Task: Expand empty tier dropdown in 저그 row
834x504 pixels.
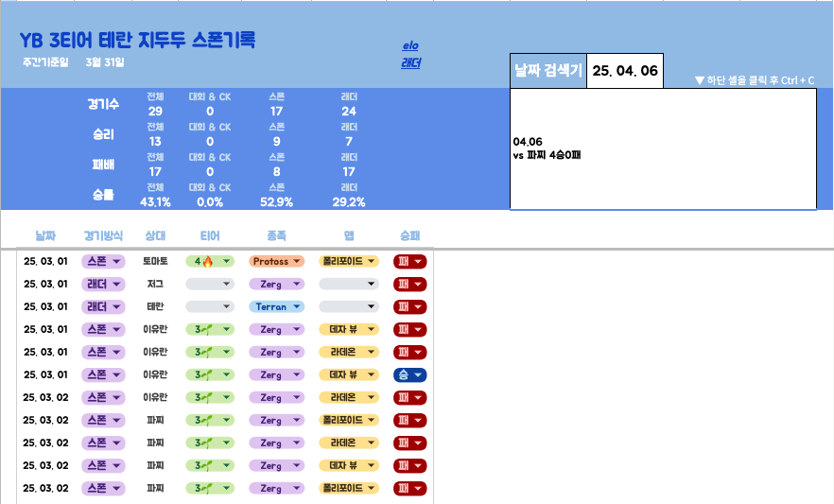Action: [x=210, y=284]
